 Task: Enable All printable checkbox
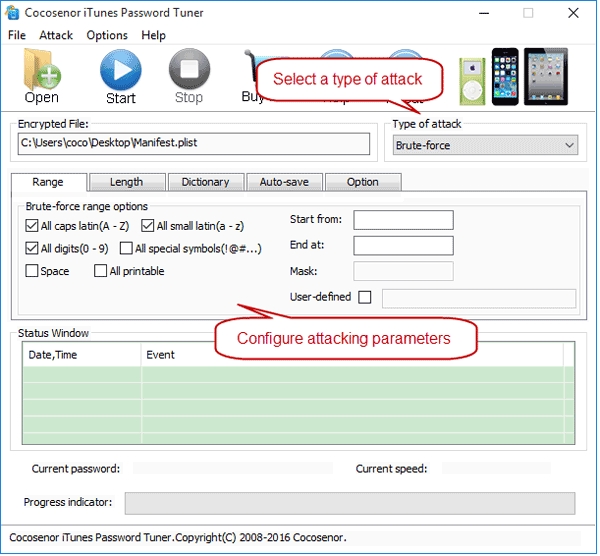[100, 271]
